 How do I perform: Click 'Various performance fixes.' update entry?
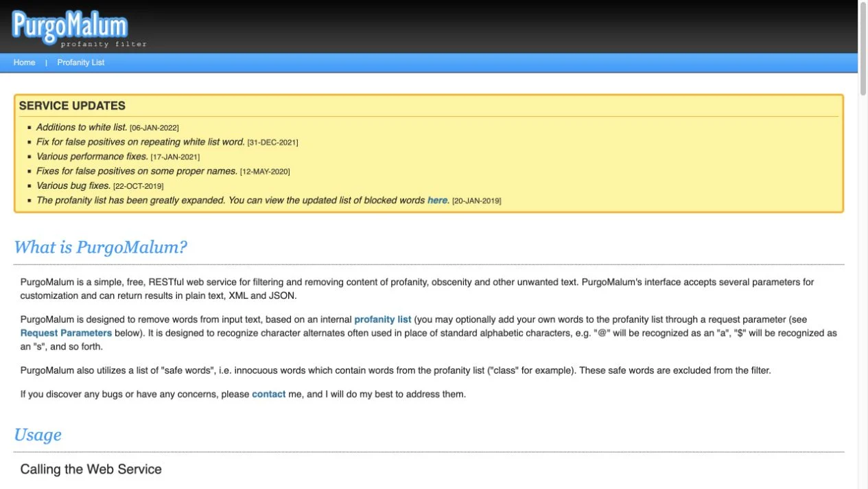[92, 157]
